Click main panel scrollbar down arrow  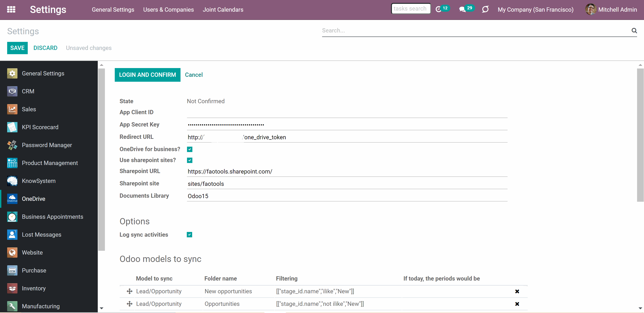click(x=640, y=308)
